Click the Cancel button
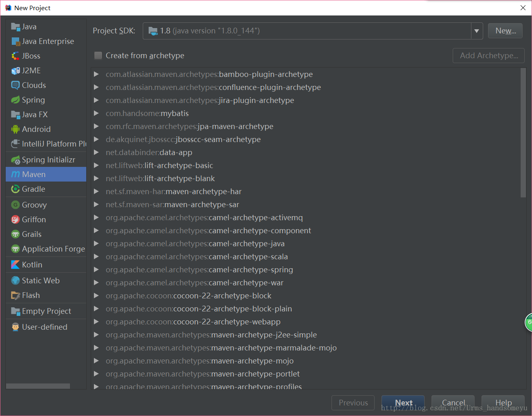 pyautogui.click(x=453, y=403)
